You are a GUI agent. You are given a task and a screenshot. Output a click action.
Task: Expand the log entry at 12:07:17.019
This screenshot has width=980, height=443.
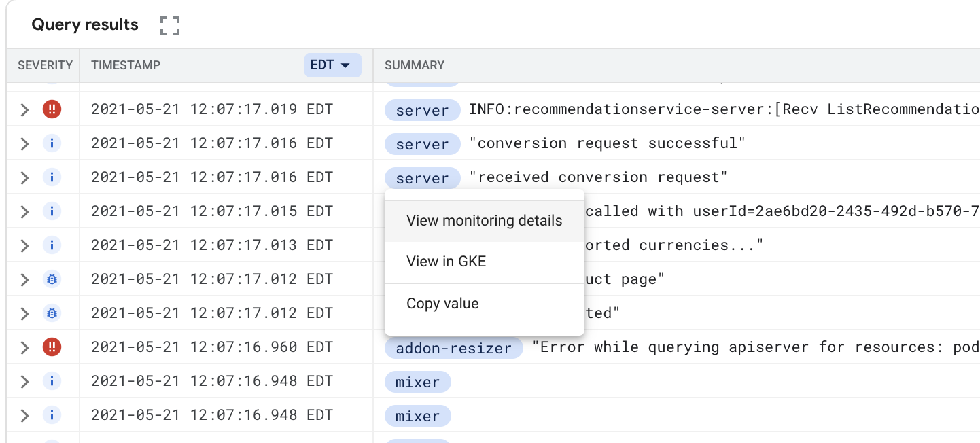click(24, 109)
